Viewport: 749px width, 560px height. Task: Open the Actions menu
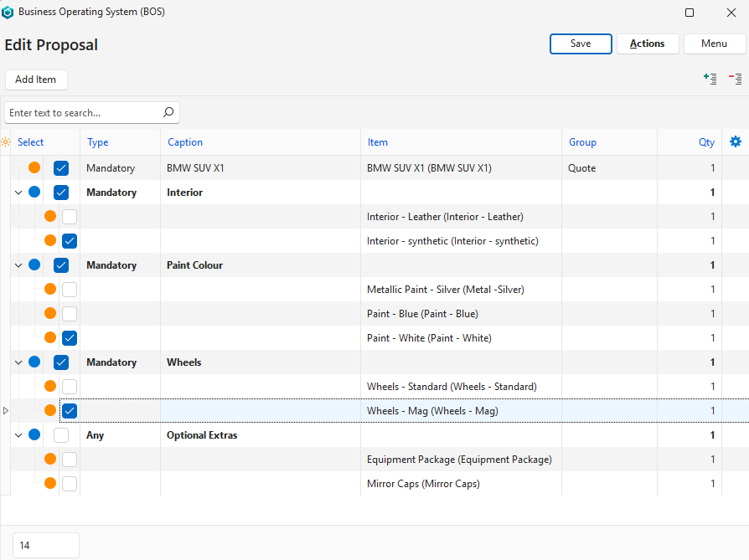click(647, 44)
